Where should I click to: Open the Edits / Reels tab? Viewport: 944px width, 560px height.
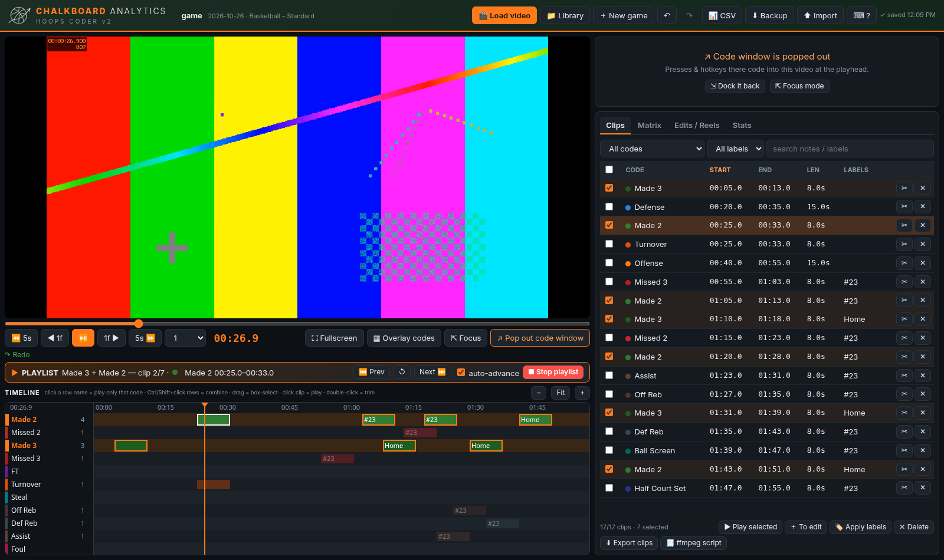click(x=697, y=126)
